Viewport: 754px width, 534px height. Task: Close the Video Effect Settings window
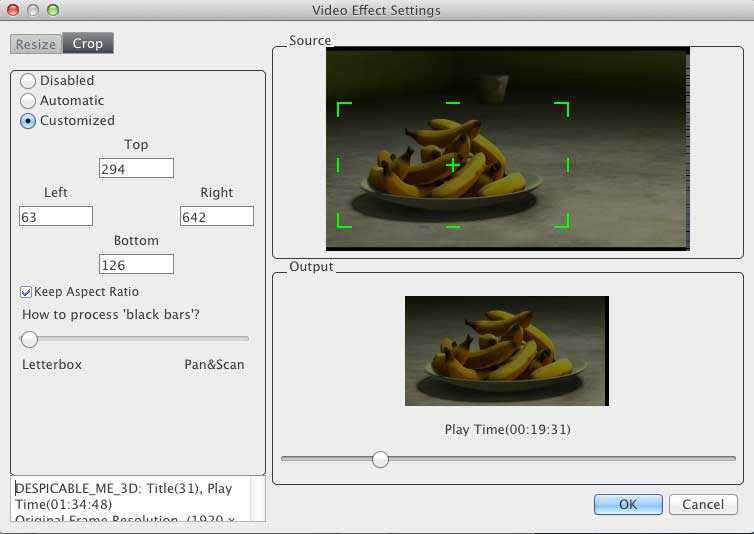[x=13, y=10]
